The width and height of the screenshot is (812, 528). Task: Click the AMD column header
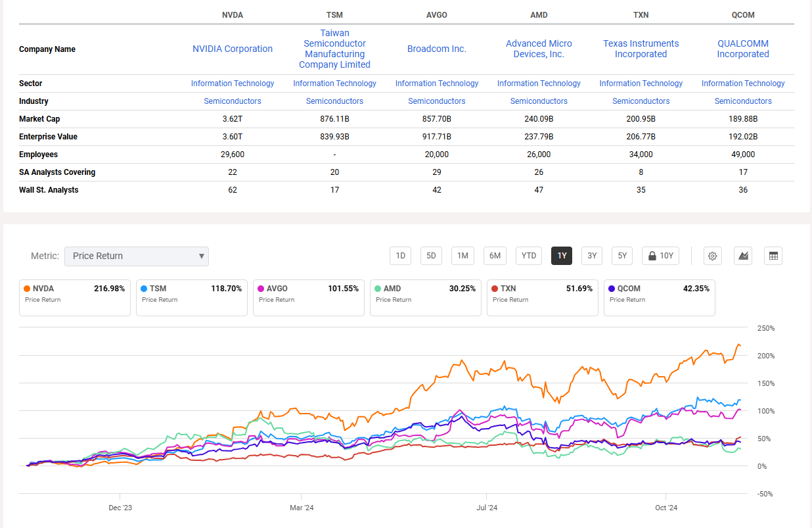(539, 15)
